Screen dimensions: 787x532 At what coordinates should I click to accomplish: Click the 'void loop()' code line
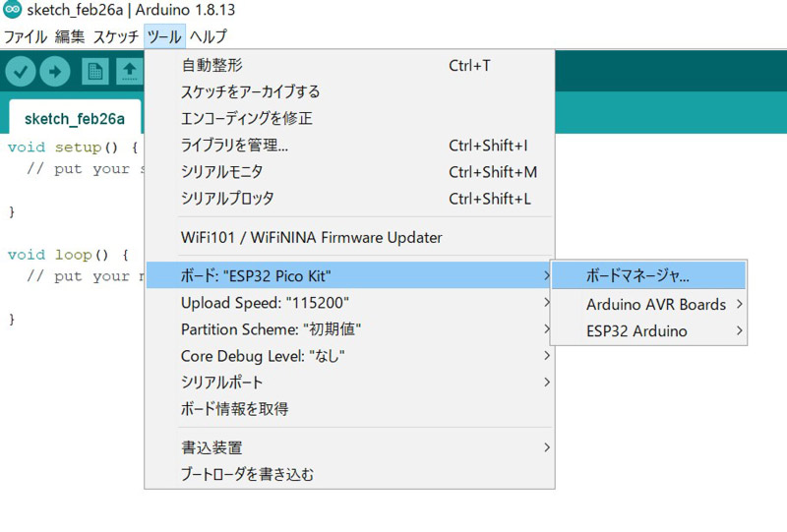pyautogui.click(x=68, y=255)
